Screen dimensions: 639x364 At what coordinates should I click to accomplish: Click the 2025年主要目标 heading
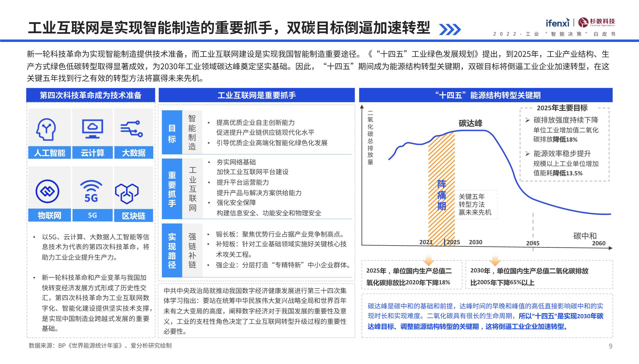coord(562,108)
